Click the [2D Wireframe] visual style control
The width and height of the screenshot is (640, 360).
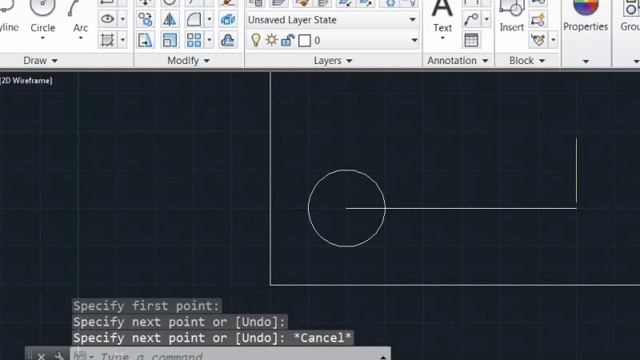(26, 81)
